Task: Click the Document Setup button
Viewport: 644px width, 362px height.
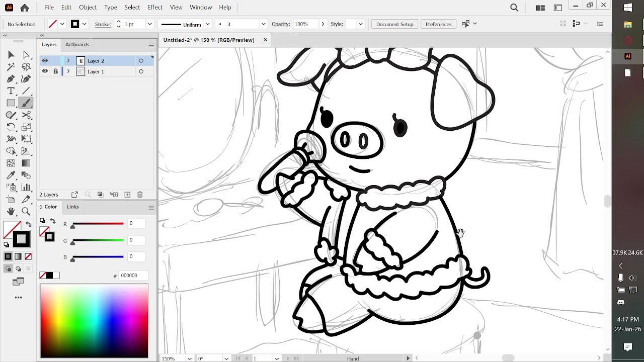Action: coord(394,24)
